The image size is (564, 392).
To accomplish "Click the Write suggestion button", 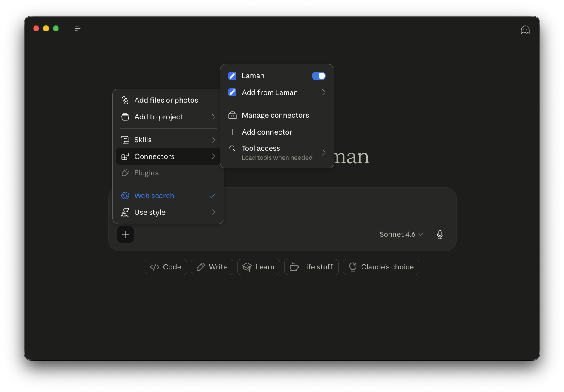I will coord(212,267).
